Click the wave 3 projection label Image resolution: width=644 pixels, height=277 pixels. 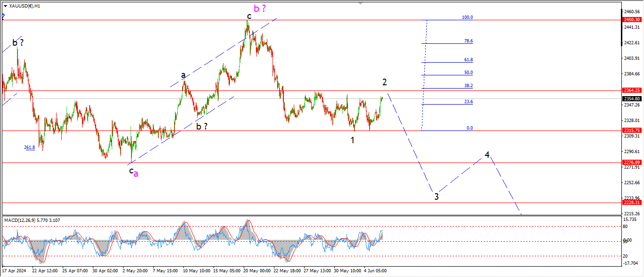pos(437,196)
